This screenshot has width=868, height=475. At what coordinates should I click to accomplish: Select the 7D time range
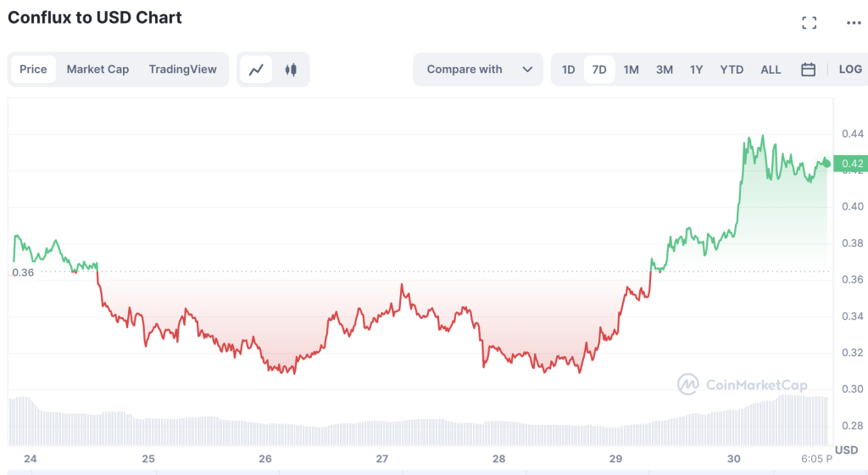(x=599, y=70)
